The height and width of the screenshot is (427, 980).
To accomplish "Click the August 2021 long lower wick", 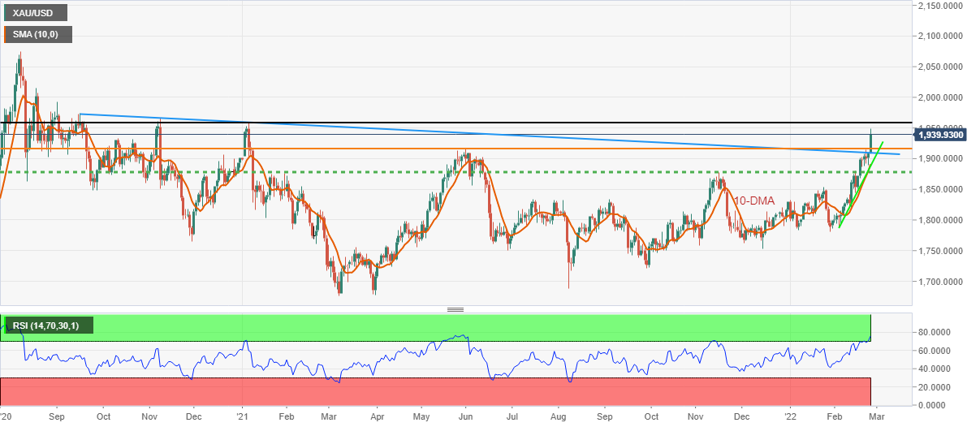I will 568,276.
